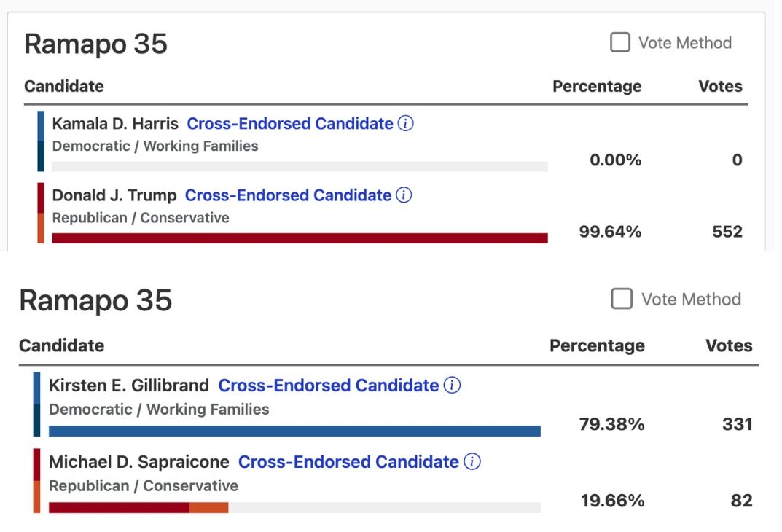Click Trump's red vote percentage bar

[x=299, y=238]
